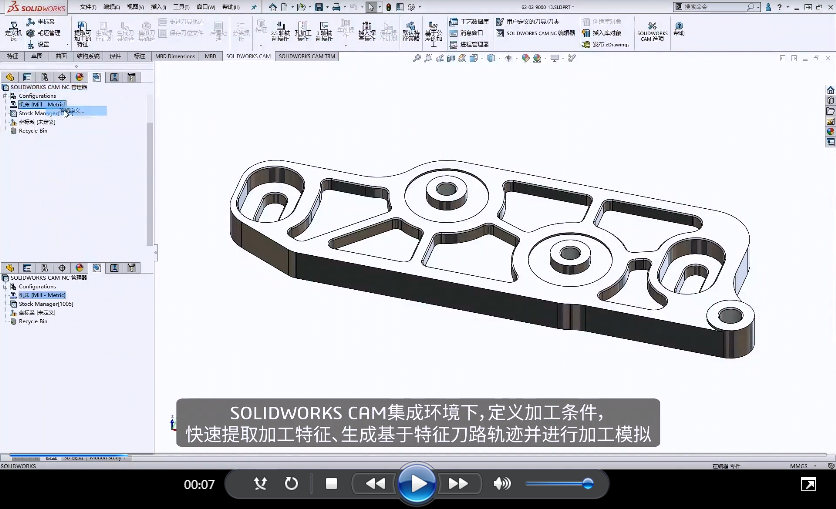Expand Configurations in upper tree
Screen dimensions: 836x509
5,96
